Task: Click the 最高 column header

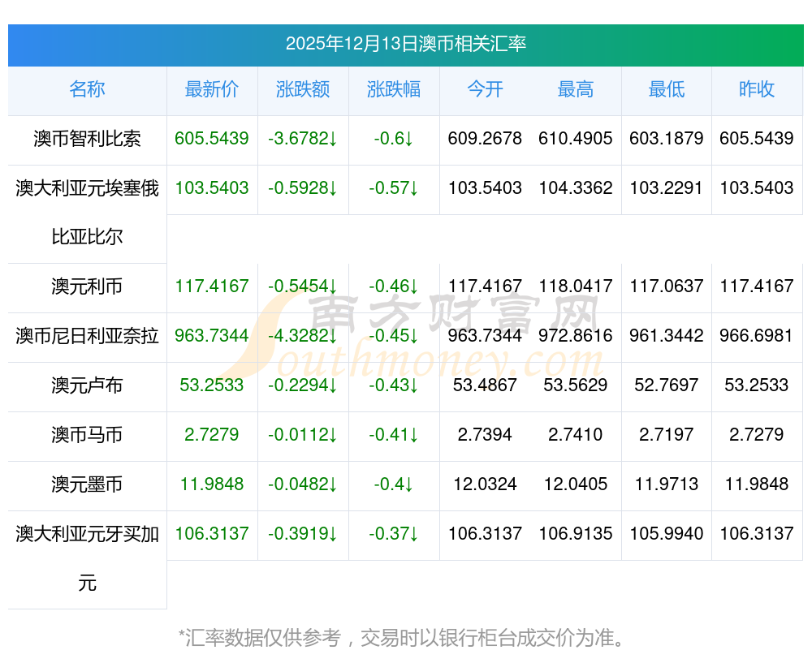Action: click(x=575, y=89)
